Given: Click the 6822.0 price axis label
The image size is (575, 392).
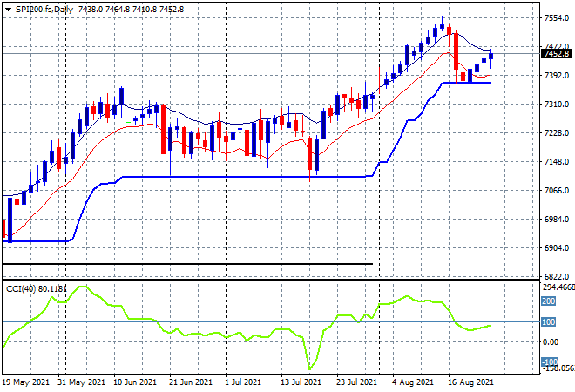Looking at the screenshot, I should (x=557, y=277).
